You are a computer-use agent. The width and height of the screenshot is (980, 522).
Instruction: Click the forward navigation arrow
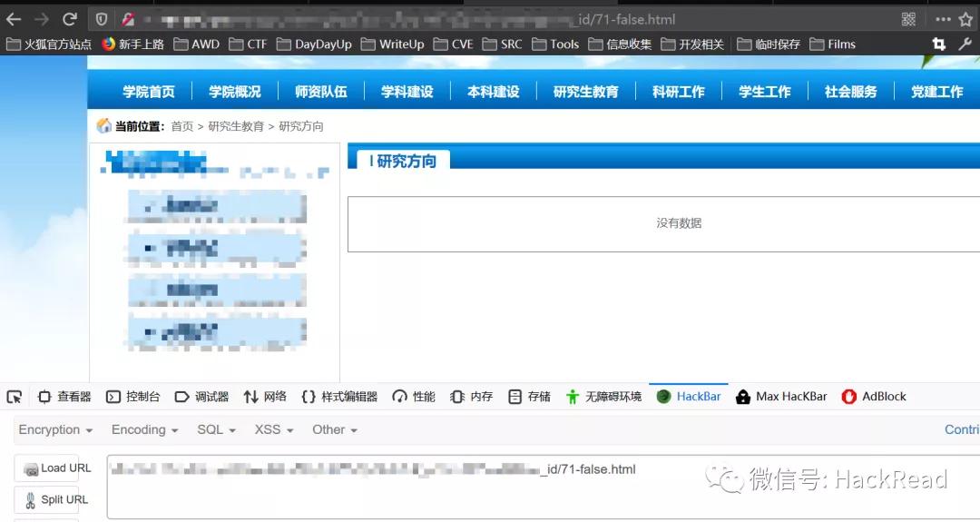(x=41, y=19)
